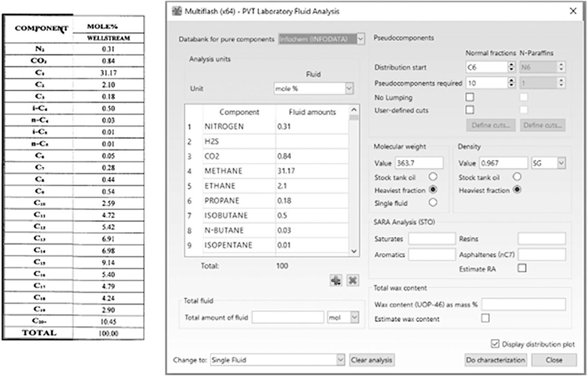Close the PVT Laboratory Fluid Analysis dialog

pyautogui.click(x=573, y=11)
